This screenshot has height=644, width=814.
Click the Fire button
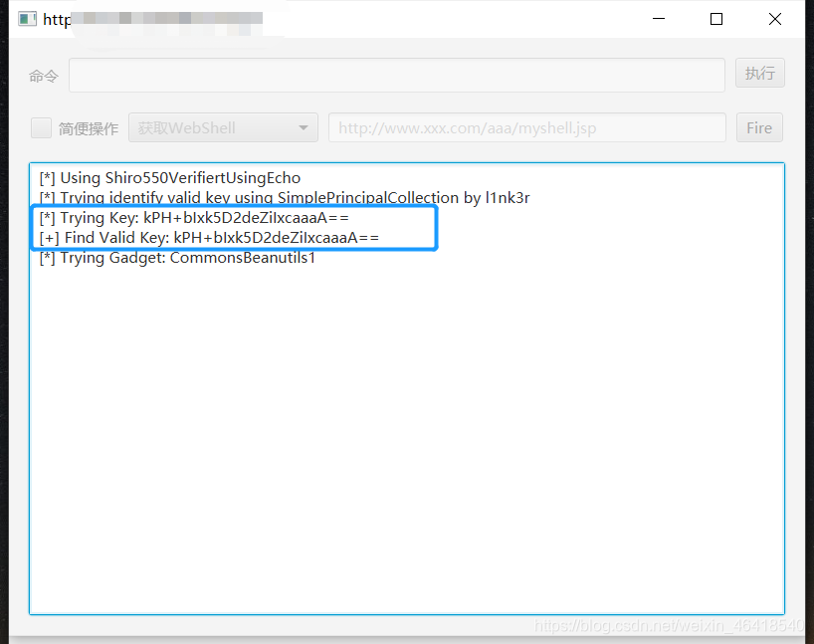coord(759,127)
